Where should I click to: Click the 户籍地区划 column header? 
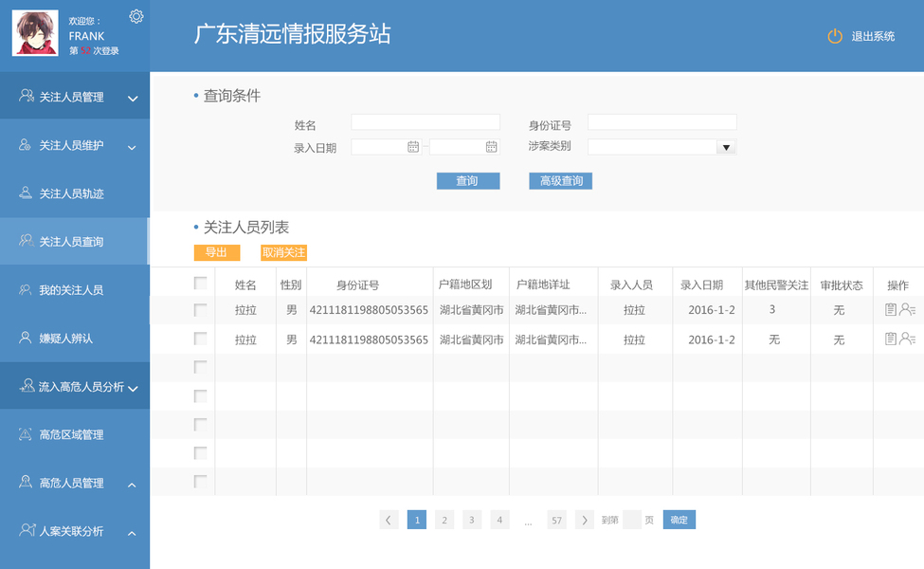(x=465, y=284)
